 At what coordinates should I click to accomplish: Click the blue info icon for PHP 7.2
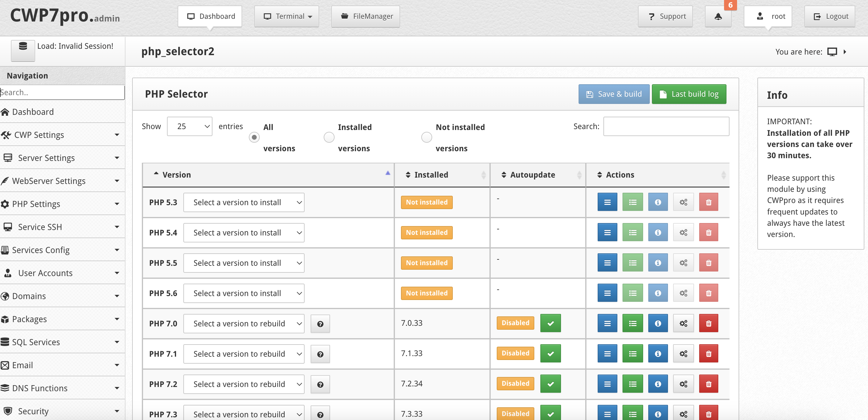tap(657, 384)
